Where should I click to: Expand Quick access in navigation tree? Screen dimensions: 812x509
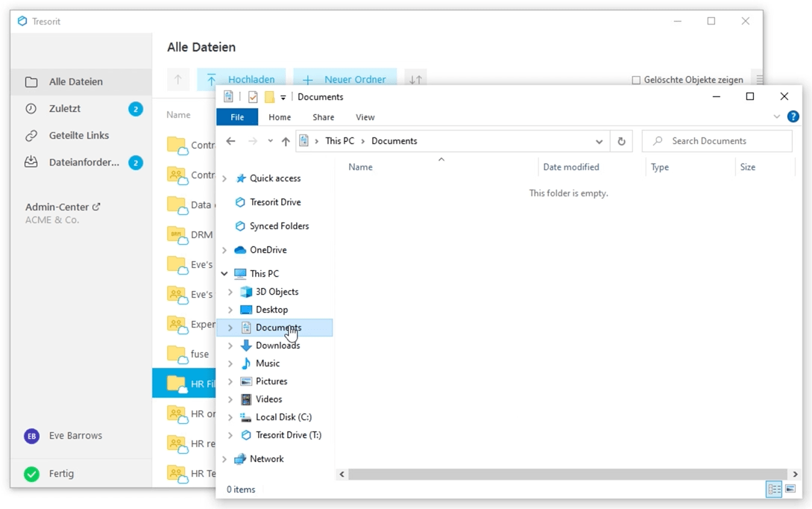click(x=224, y=178)
